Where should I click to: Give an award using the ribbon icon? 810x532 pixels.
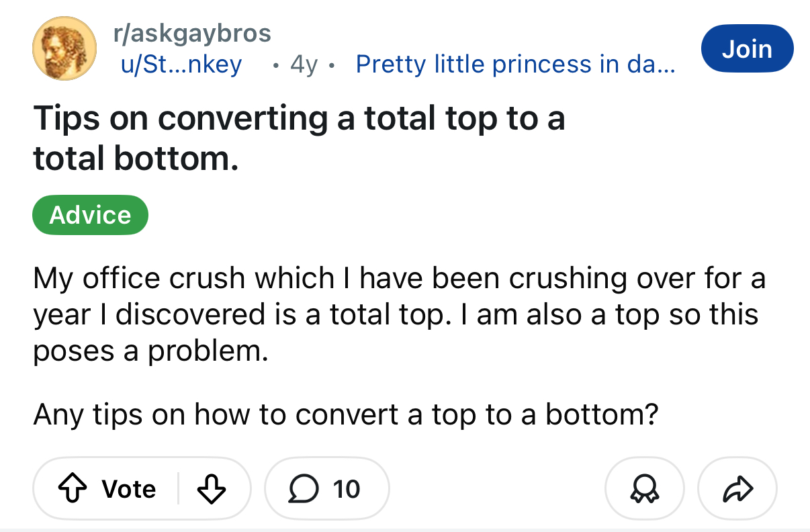644,488
